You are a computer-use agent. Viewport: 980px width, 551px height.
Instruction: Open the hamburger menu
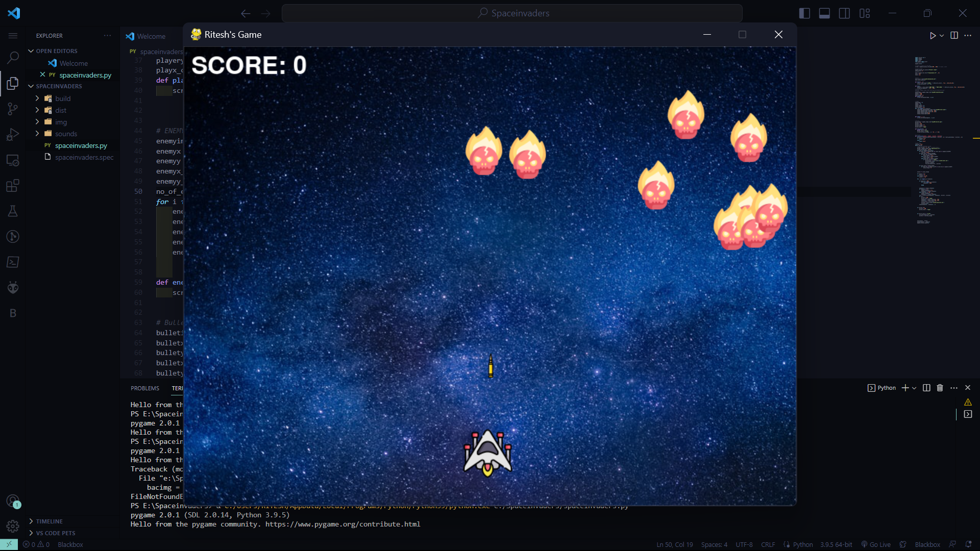12,35
